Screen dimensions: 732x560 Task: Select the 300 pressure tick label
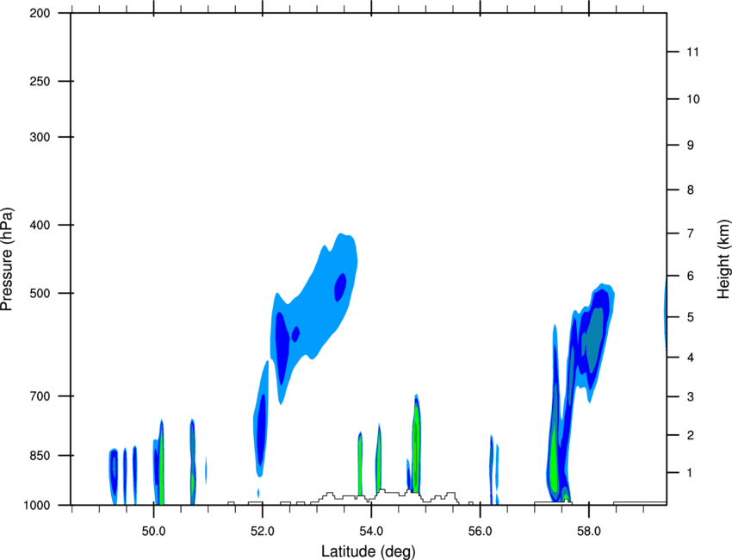coord(40,137)
